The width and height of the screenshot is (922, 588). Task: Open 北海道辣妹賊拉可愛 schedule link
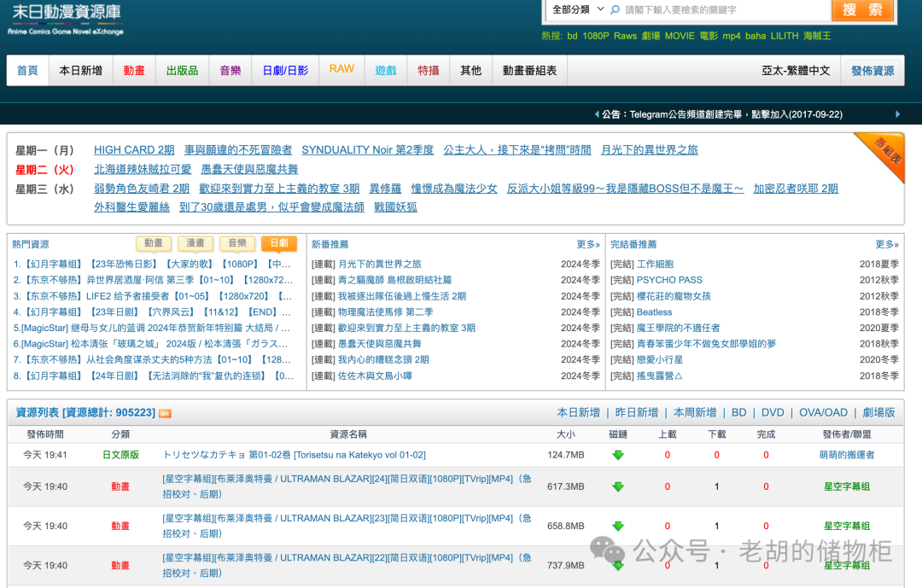pyautogui.click(x=143, y=169)
